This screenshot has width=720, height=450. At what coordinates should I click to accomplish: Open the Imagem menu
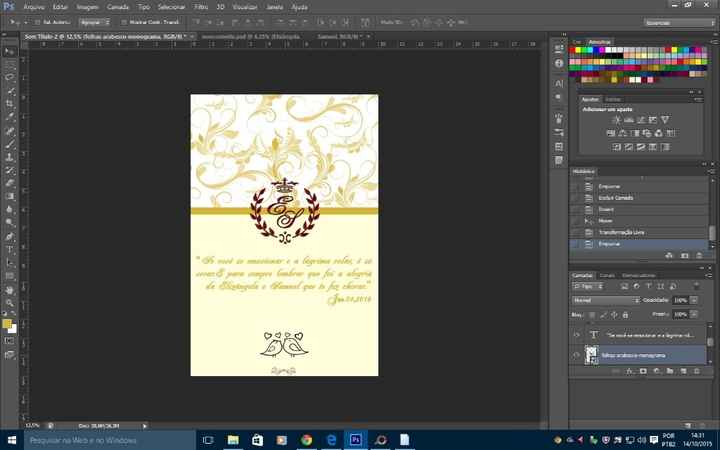87,7
